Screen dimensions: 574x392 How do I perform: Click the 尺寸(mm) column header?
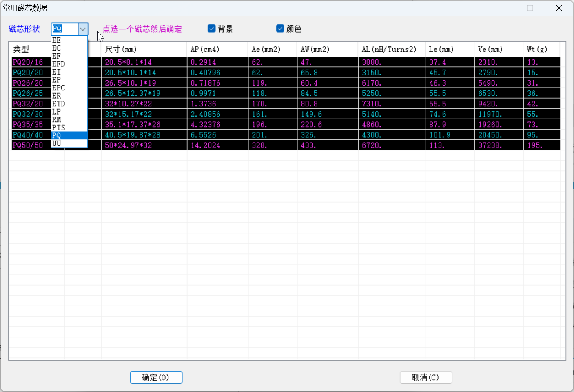click(121, 49)
